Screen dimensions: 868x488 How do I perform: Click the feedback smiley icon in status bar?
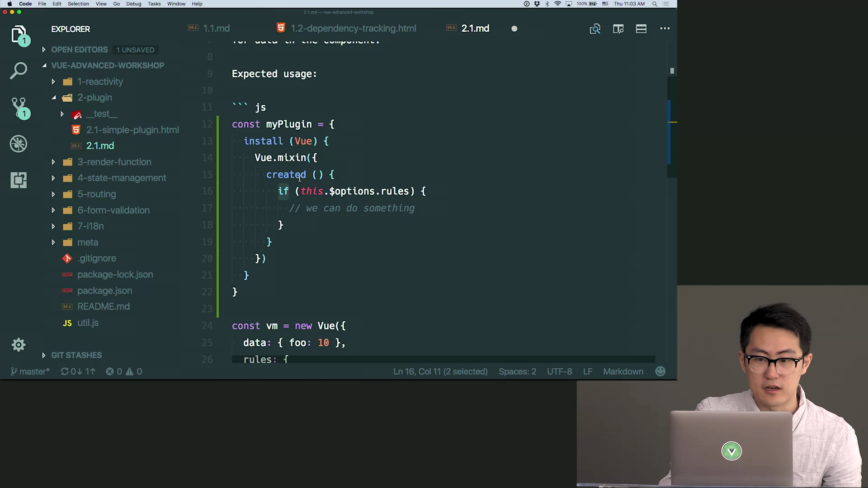[660, 371]
